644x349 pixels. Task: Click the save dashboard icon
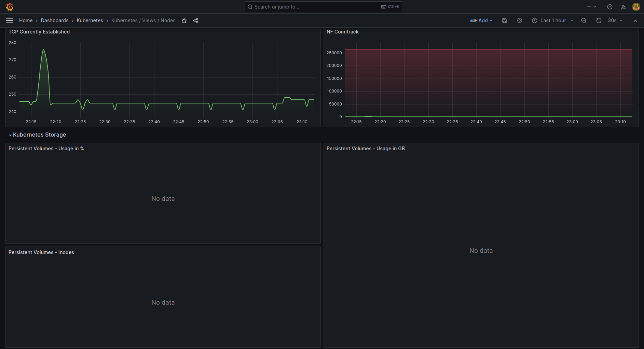[x=504, y=20]
